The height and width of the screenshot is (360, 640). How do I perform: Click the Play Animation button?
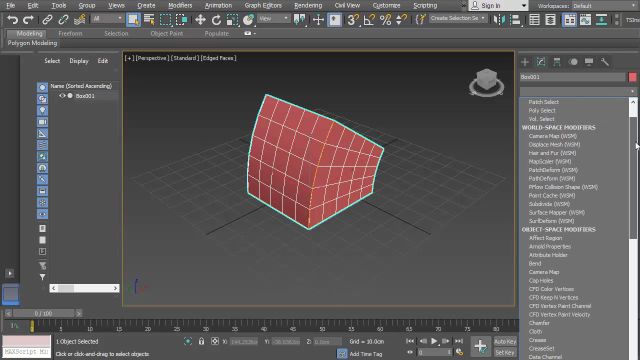[x=434, y=341]
